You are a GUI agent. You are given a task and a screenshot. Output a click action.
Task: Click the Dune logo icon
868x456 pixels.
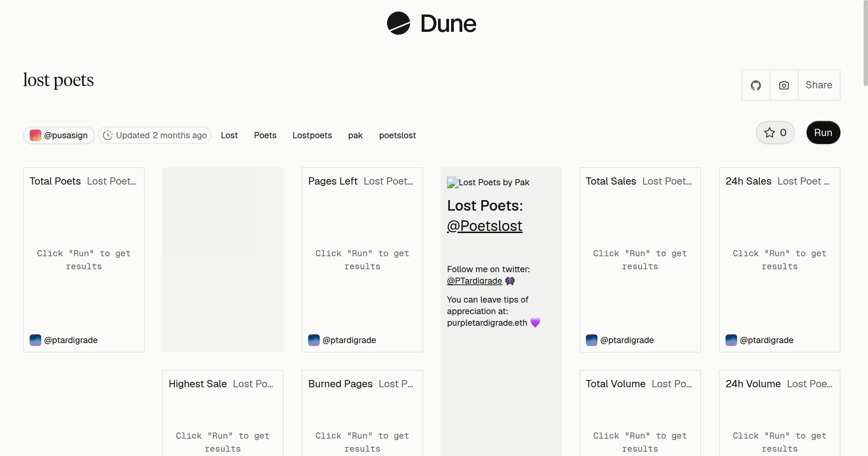click(x=398, y=23)
